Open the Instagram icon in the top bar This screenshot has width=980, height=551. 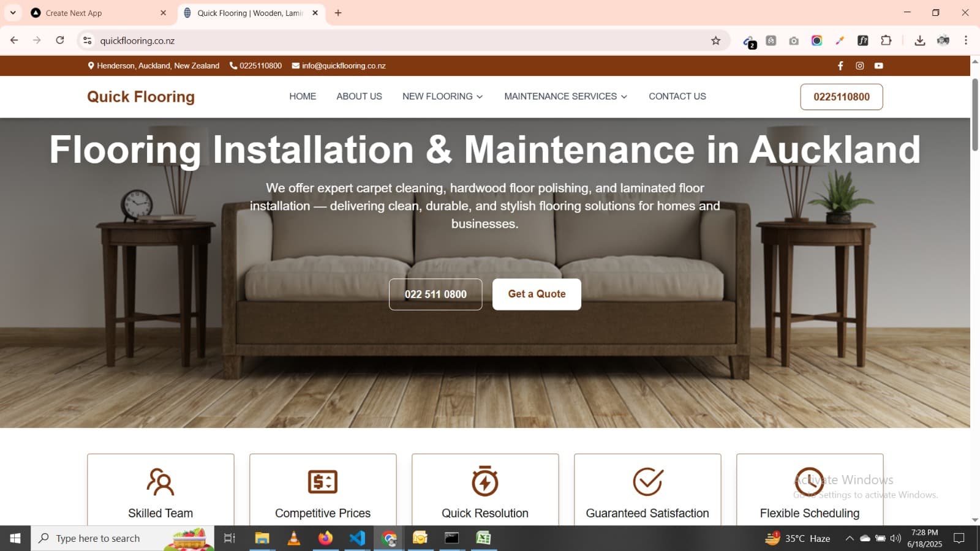859,66
